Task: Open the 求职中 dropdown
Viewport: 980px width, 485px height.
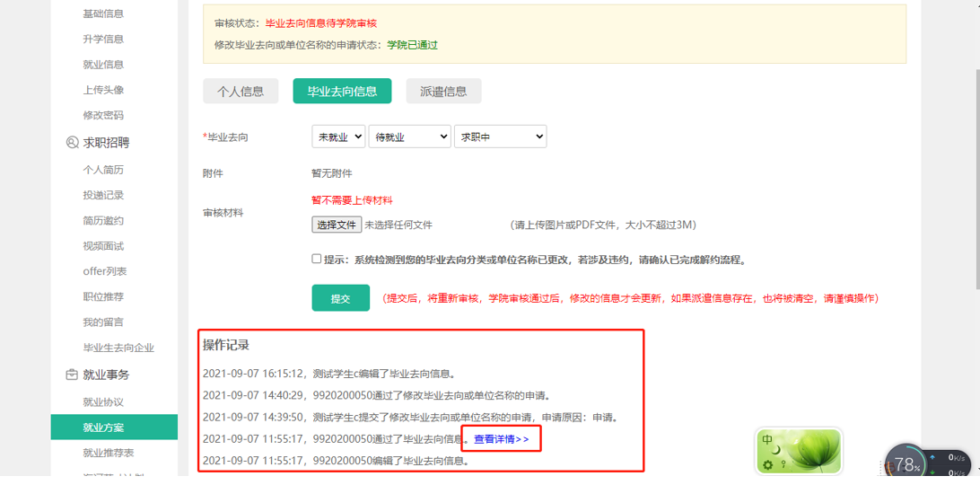Action: coord(500,137)
